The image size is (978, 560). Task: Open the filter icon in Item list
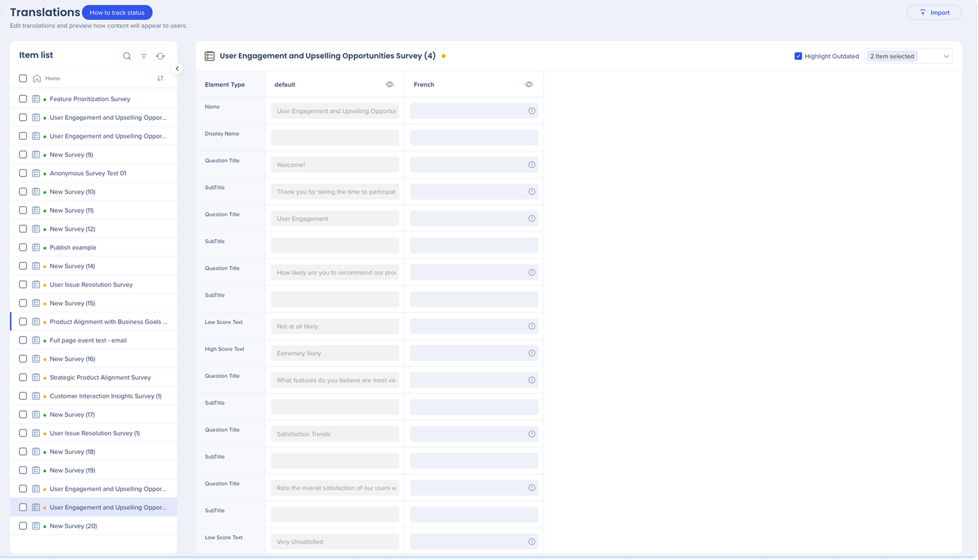click(144, 56)
